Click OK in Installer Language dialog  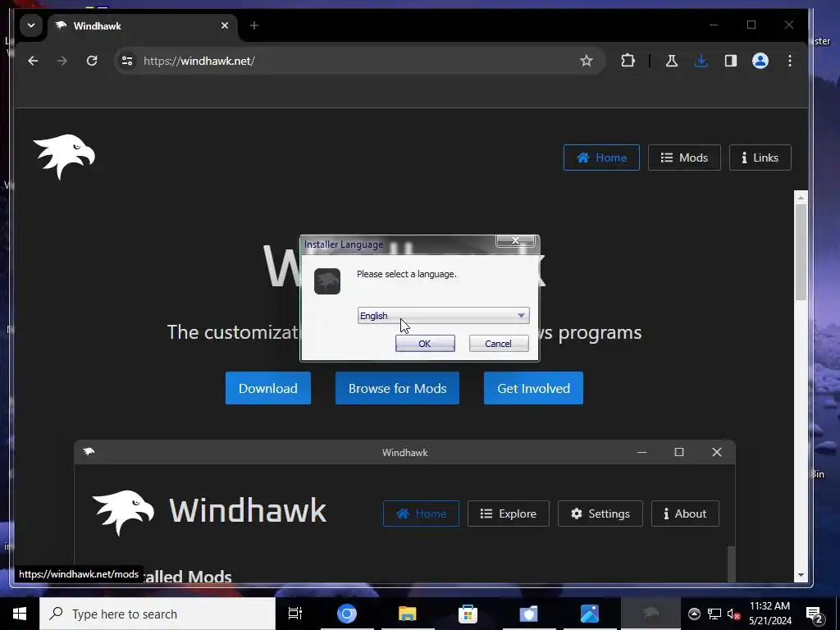point(425,344)
